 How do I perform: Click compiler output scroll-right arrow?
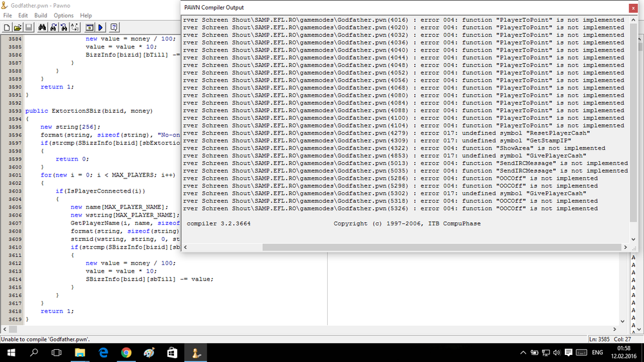625,247
